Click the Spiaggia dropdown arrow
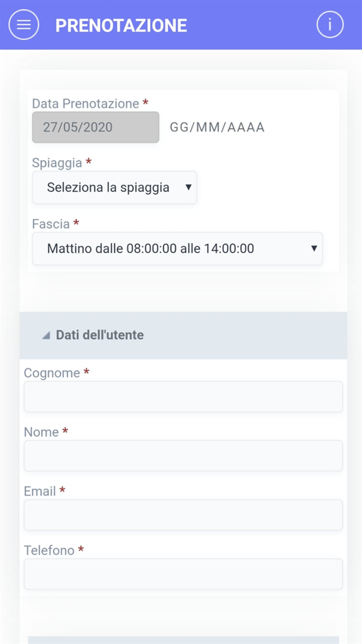 [x=188, y=187]
